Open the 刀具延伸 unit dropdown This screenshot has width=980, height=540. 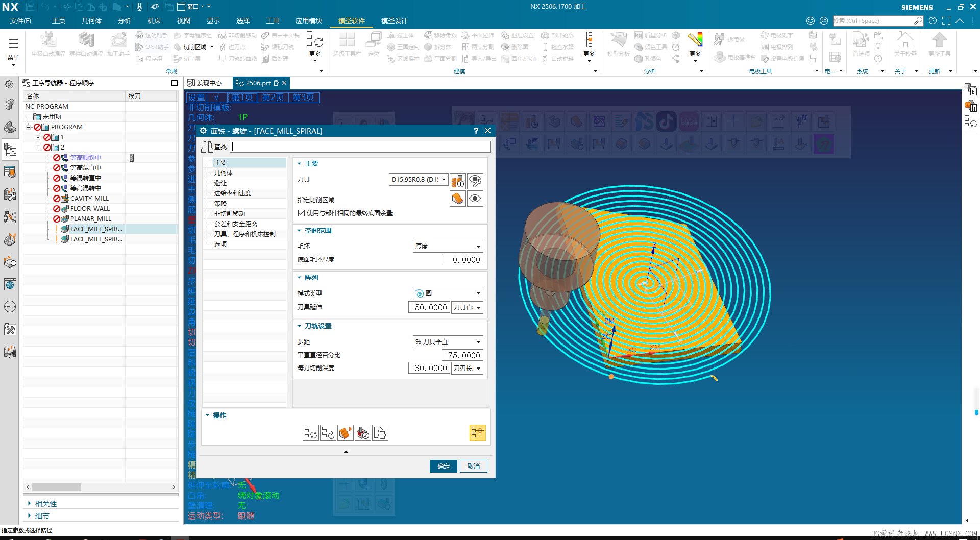click(467, 307)
